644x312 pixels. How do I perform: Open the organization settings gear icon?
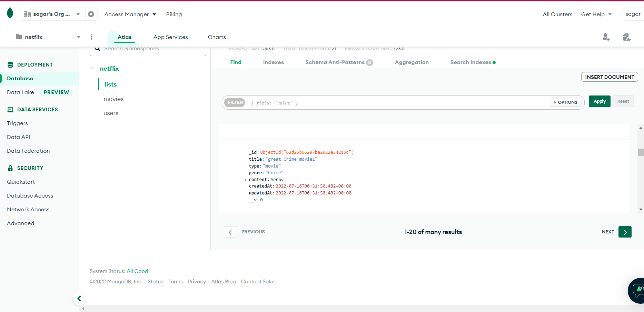[91, 14]
